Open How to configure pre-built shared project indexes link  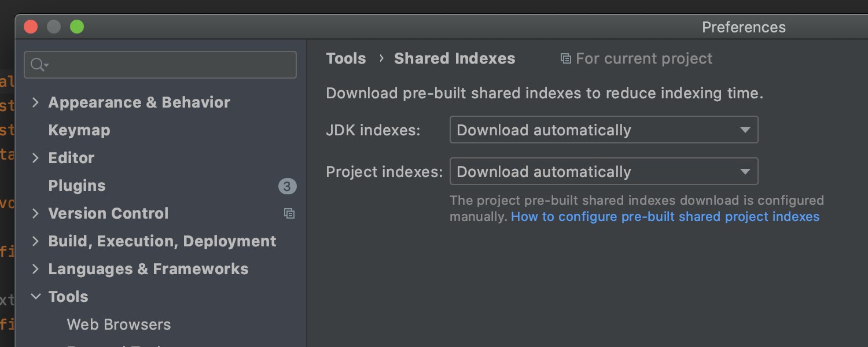click(x=665, y=217)
